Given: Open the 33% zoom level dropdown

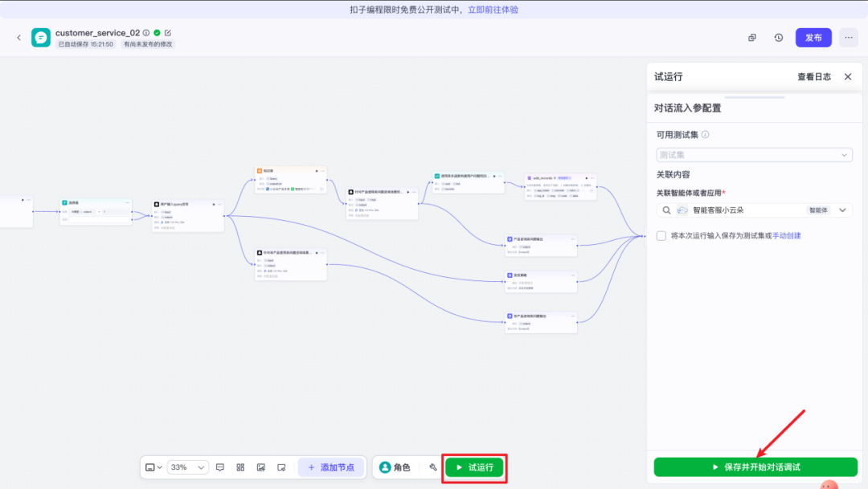Looking at the screenshot, I should pos(189,467).
